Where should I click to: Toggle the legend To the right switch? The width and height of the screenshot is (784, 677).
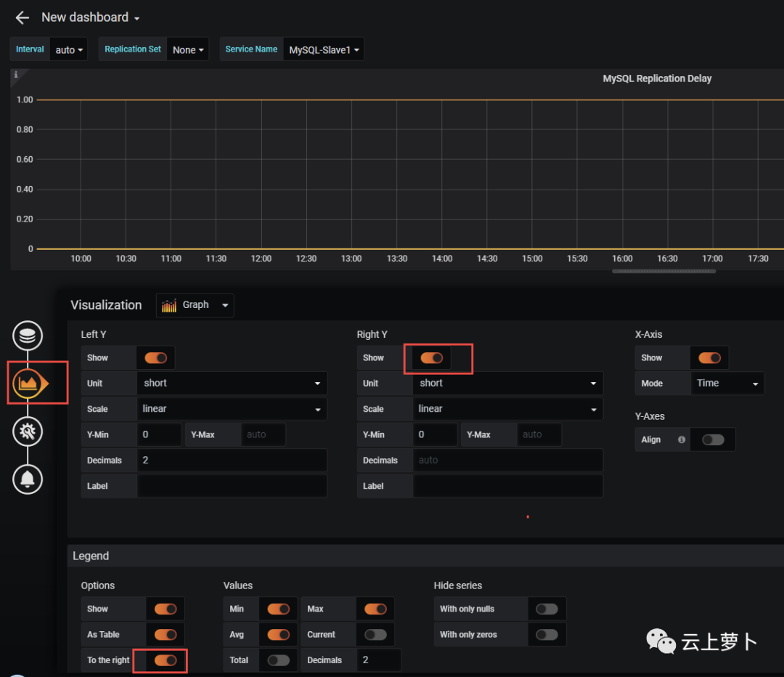click(166, 660)
